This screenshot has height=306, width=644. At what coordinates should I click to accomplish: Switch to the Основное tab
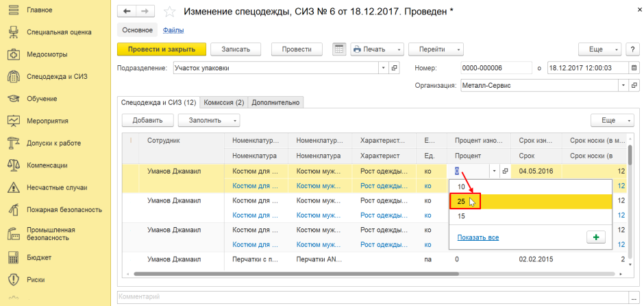[137, 30]
